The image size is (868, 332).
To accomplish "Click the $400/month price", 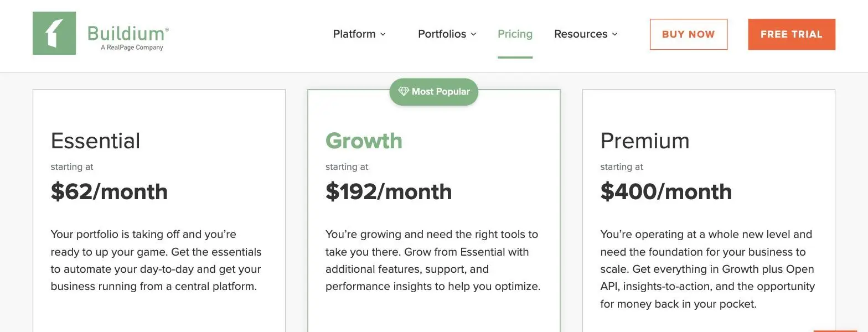I will (x=666, y=191).
